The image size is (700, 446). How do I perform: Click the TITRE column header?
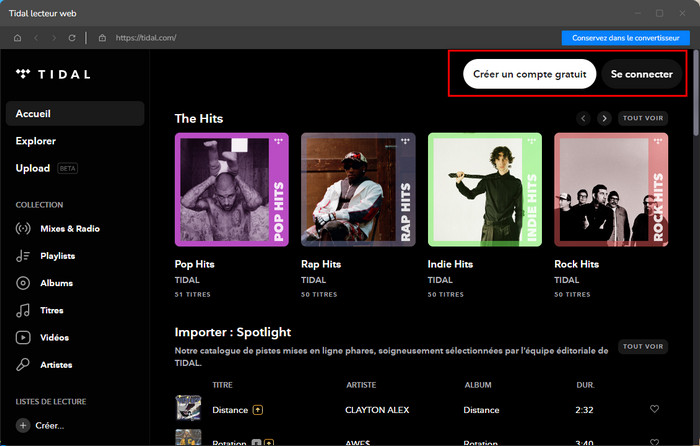click(x=222, y=385)
